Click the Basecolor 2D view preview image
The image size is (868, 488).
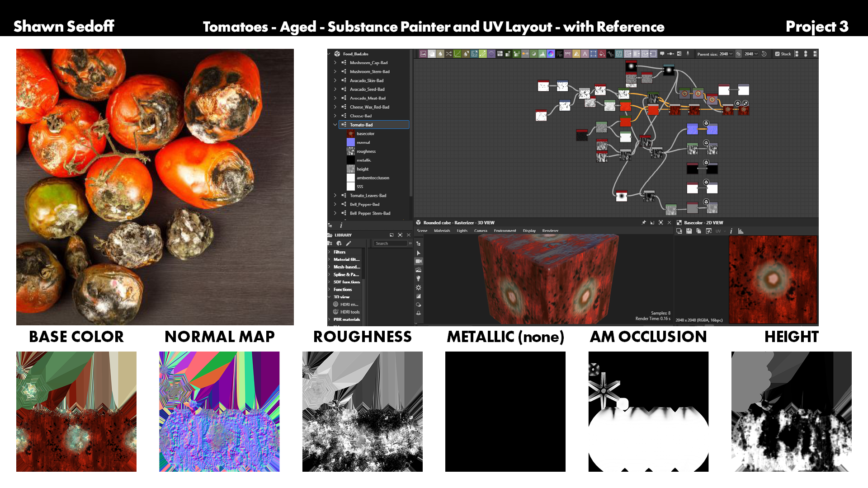tap(773, 279)
